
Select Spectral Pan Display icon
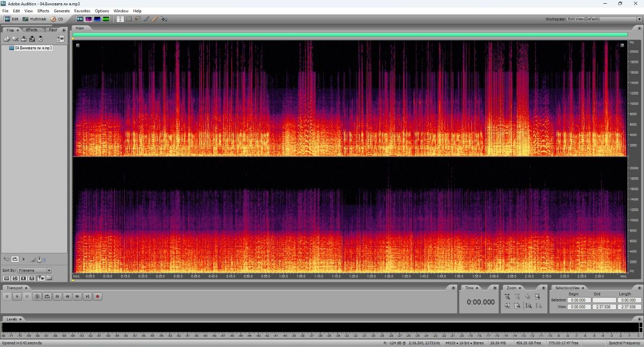coord(97,19)
